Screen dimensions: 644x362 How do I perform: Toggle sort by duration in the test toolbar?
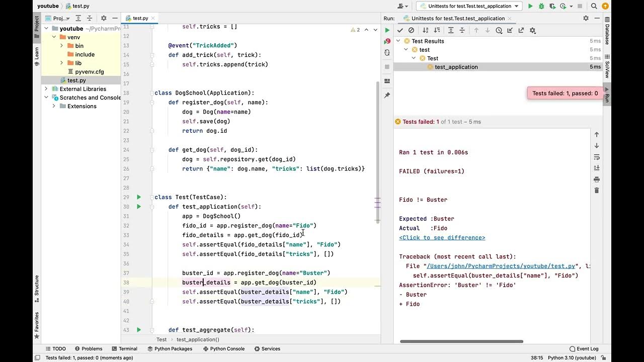pyautogui.click(x=437, y=30)
